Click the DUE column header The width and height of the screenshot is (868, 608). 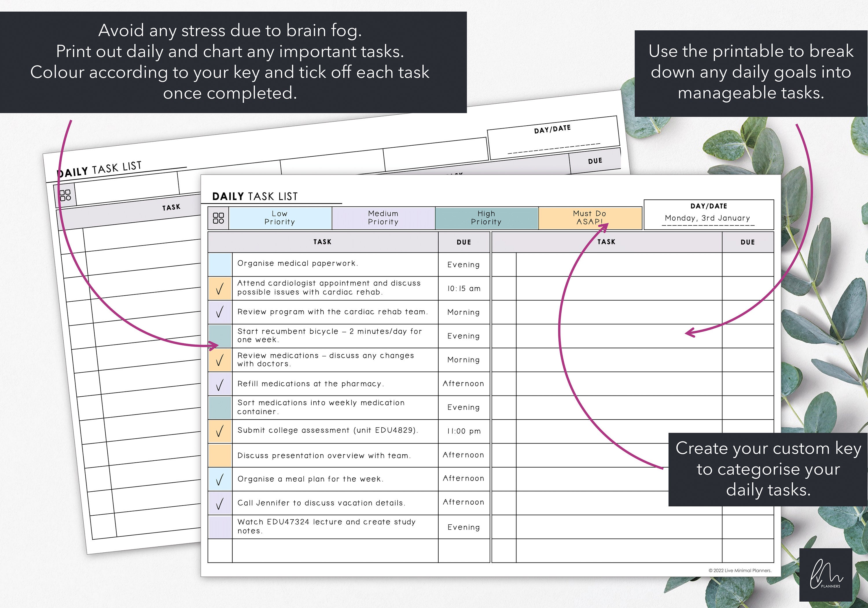tap(464, 242)
